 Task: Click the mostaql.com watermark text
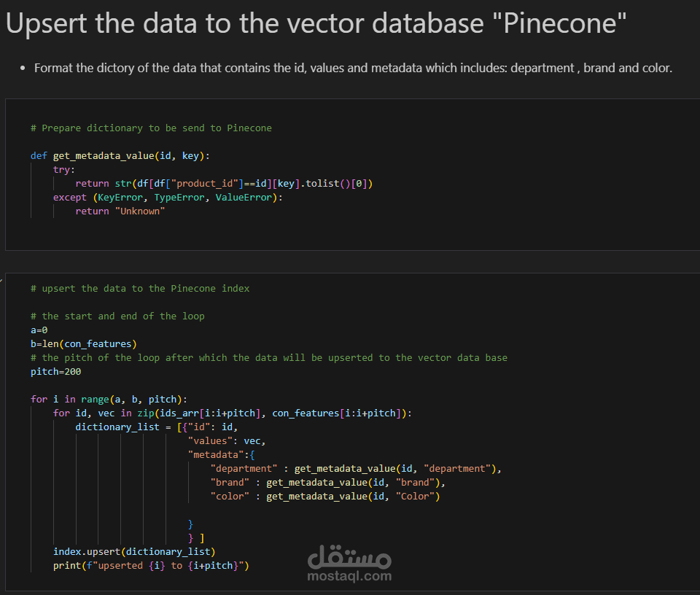(x=350, y=576)
